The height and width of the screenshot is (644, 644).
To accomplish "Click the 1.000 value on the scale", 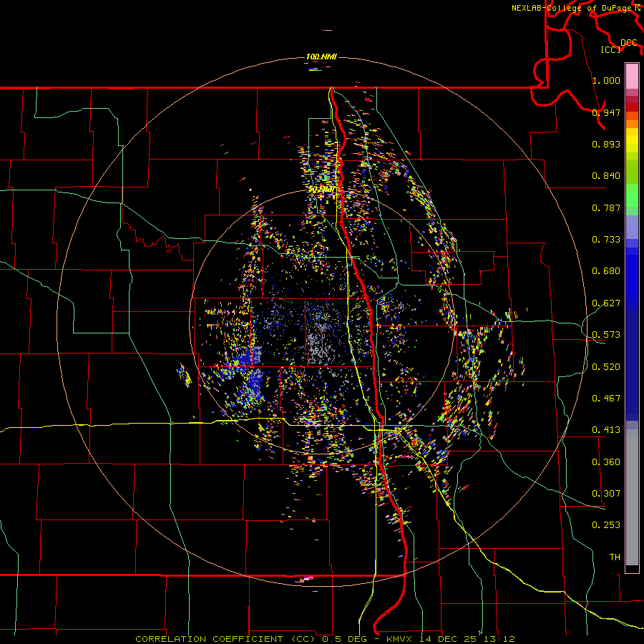I will [606, 80].
